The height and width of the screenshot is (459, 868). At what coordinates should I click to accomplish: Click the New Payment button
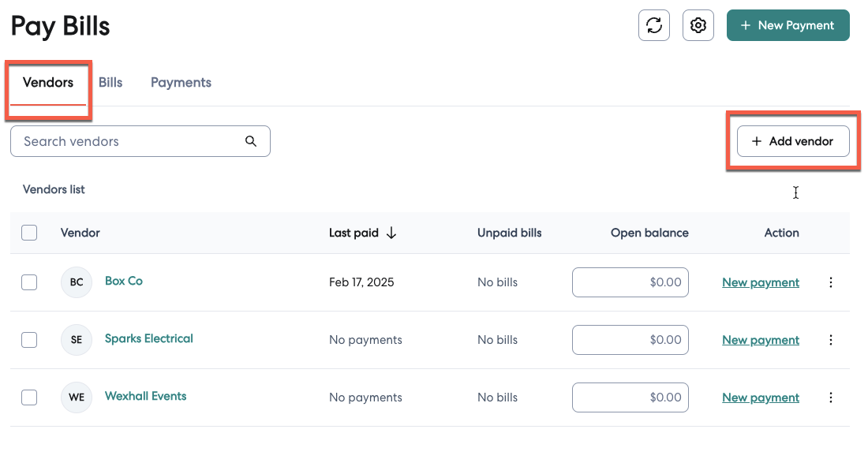[x=788, y=25]
